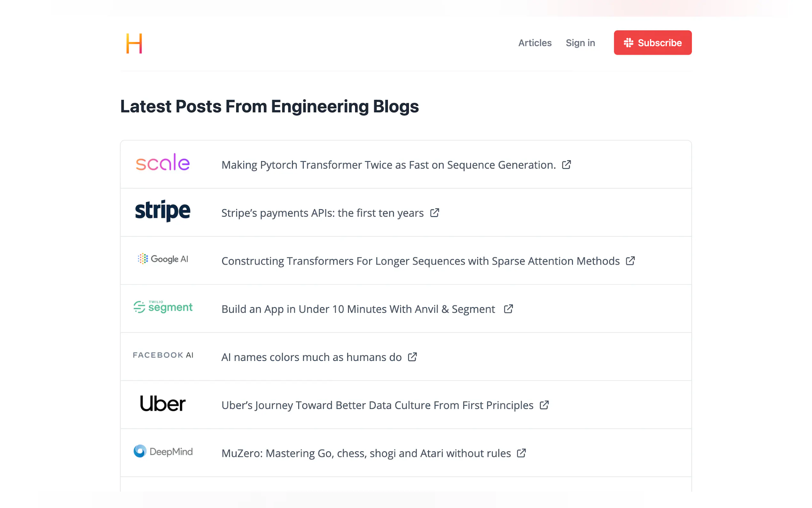Open the Sign in page
The height and width of the screenshot is (508, 812).
click(580, 43)
